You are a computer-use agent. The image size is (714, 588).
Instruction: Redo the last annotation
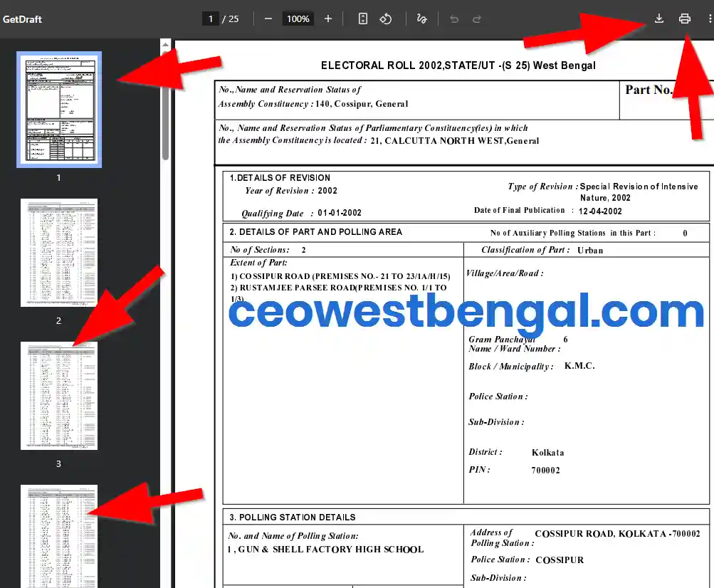pyautogui.click(x=476, y=19)
